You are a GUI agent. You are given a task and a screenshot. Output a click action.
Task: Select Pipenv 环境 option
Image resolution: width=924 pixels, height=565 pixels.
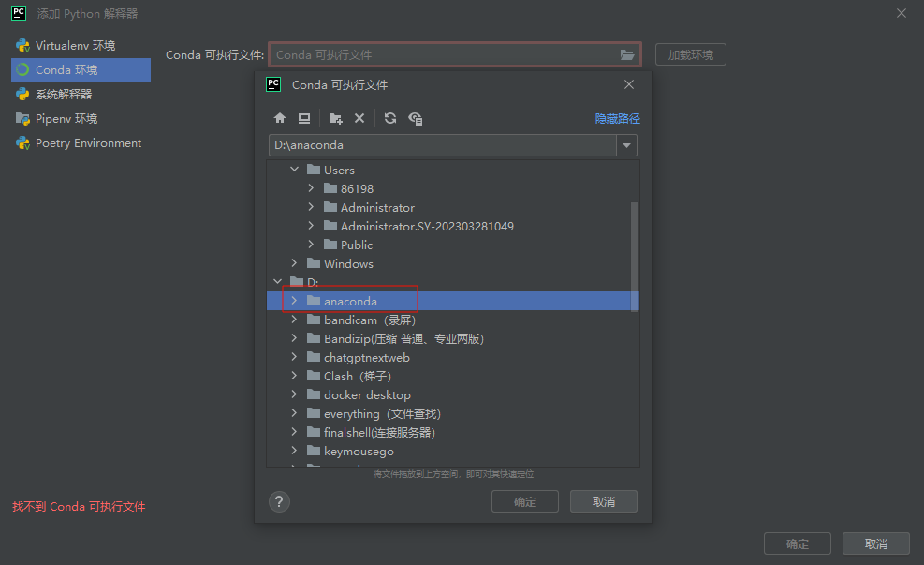(81, 119)
